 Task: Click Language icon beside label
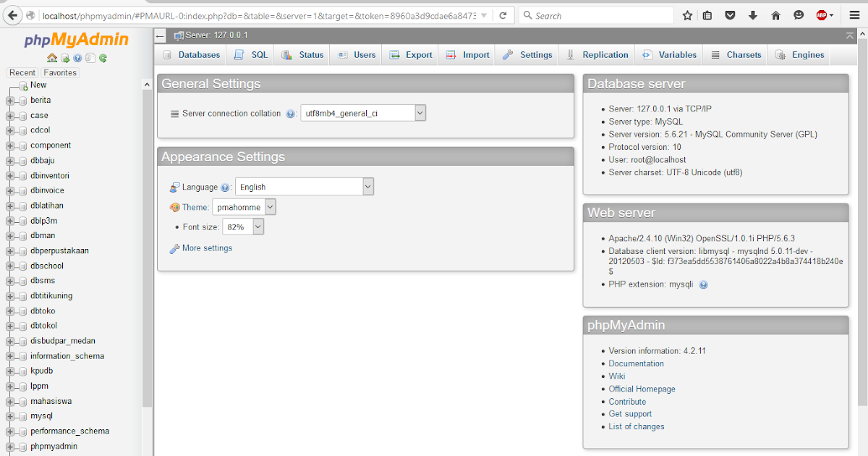tap(174, 187)
